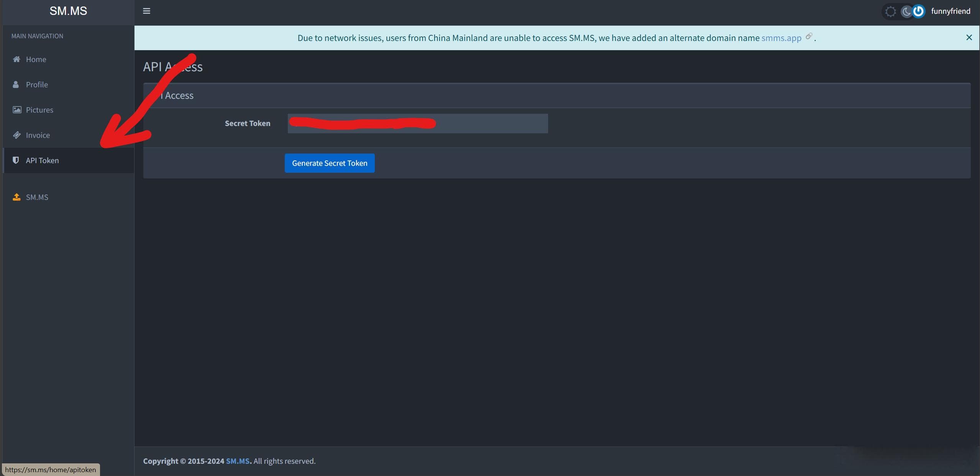Click the Profile user icon
The width and height of the screenshot is (980, 476).
coord(16,84)
